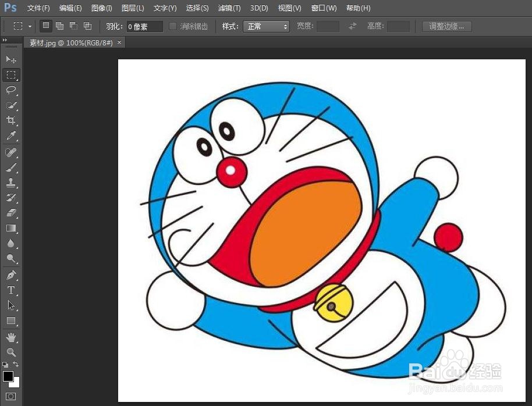Swap foreground and background colors
The image size is (532, 406).
click(16, 364)
